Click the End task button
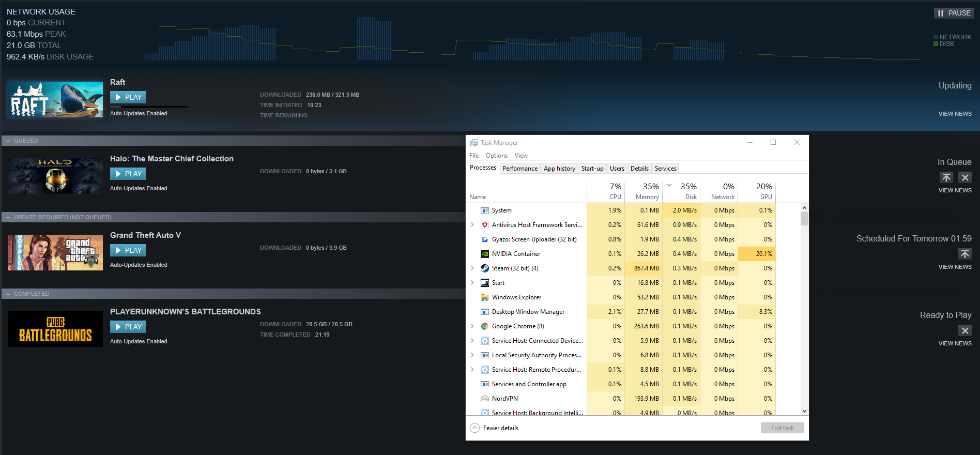 click(x=783, y=428)
